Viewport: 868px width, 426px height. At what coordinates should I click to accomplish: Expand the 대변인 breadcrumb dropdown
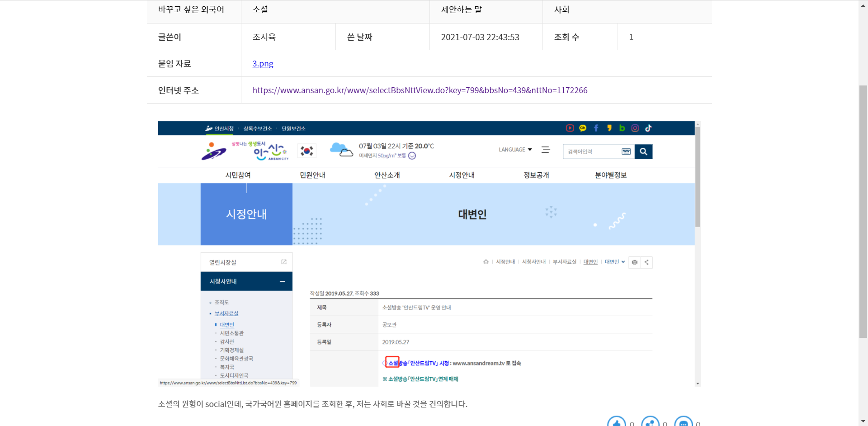pos(615,262)
